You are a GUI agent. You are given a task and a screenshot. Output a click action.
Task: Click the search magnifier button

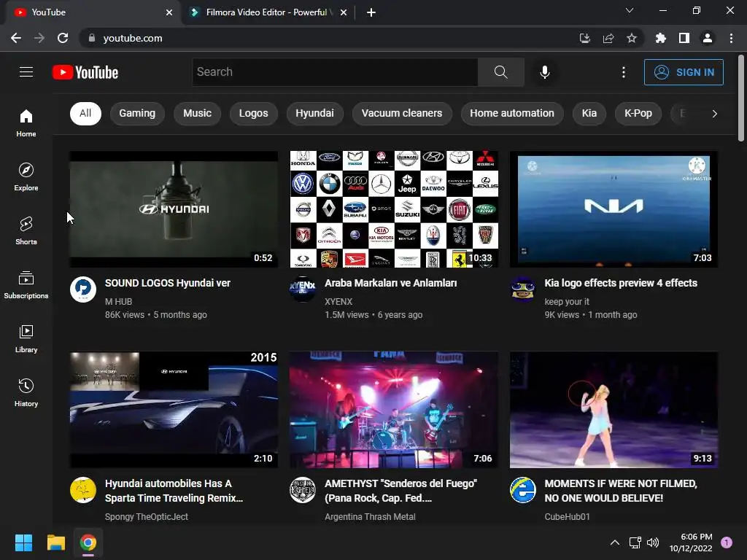pyautogui.click(x=500, y=72)
